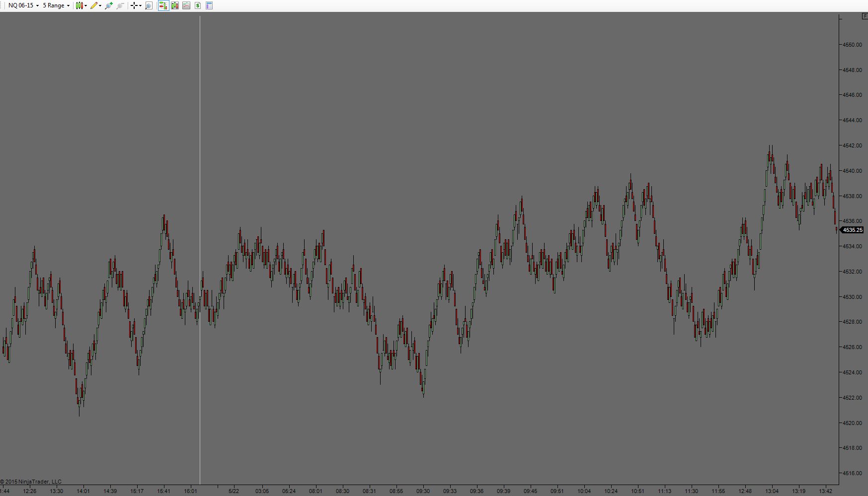Click the 11:55 time axis label

718,491
